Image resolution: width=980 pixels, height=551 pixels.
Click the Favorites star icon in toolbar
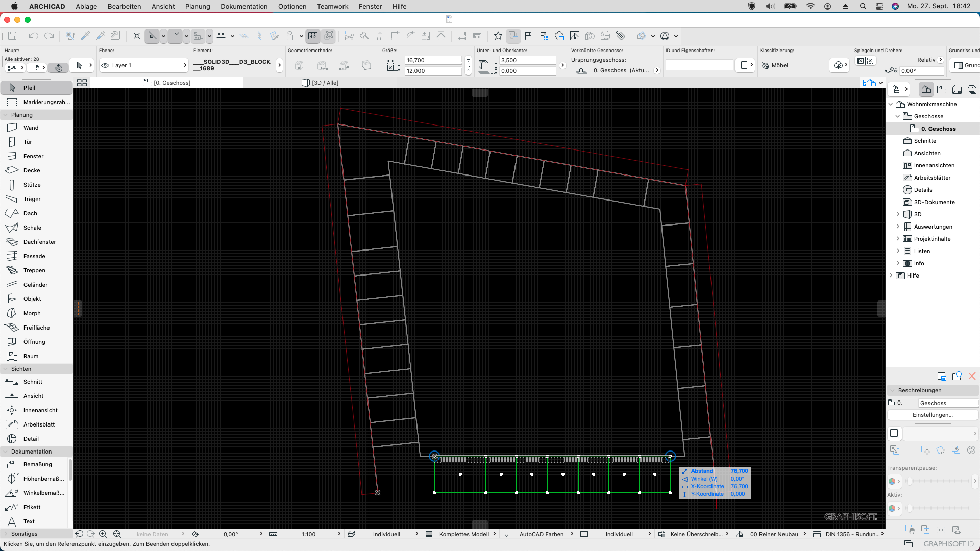click(x=498, y=36)
